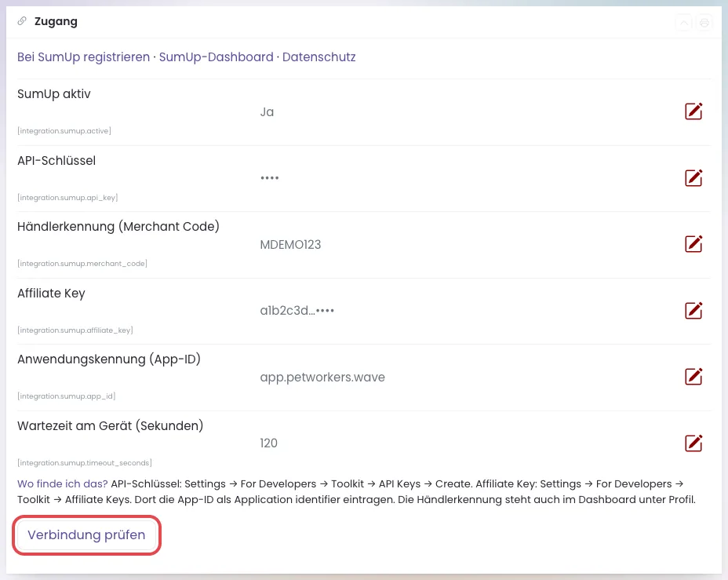Edit the Affiliate Key value
This screenshot has width=728, height=580.
693,311
